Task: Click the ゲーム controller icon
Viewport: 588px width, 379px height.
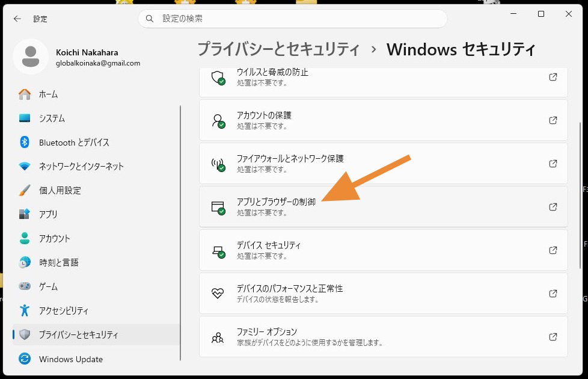Action: tap(25, 286)
